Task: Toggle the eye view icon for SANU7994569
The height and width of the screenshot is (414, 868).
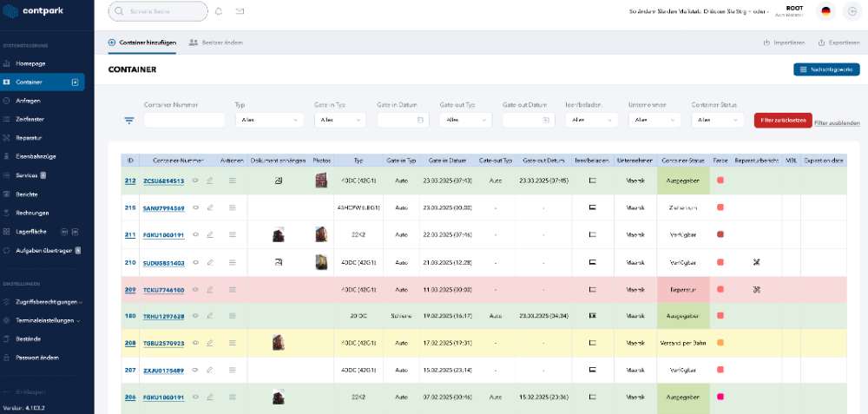Action: coord(195,207)
